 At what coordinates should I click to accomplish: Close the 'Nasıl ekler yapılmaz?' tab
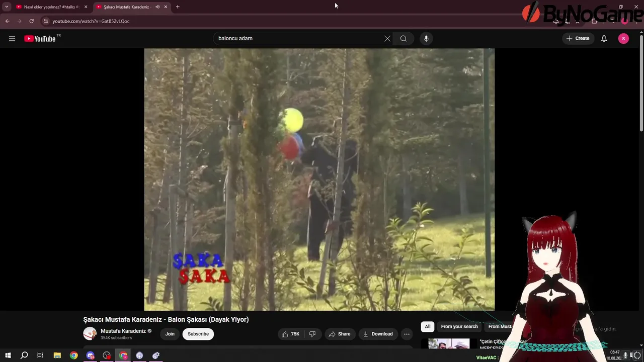pyautogui.click(x=86, y=7)
